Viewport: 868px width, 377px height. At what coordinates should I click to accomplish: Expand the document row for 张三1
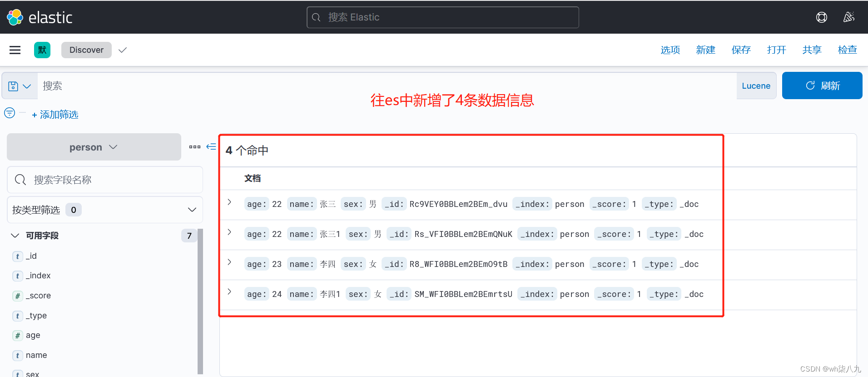(229, 232)
